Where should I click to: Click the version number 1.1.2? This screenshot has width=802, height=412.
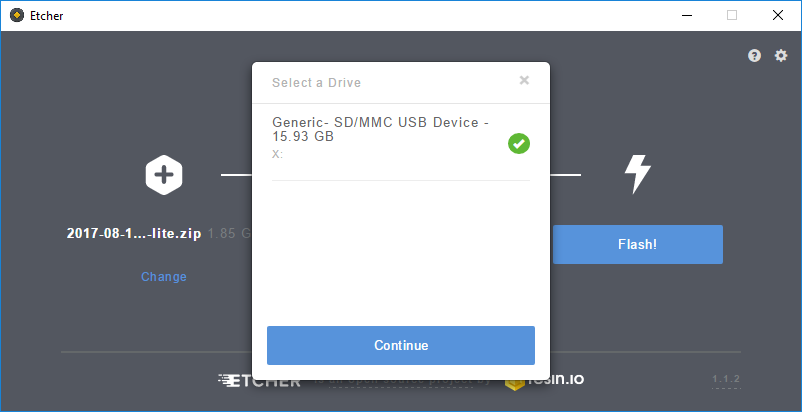(x=725, y=380)
